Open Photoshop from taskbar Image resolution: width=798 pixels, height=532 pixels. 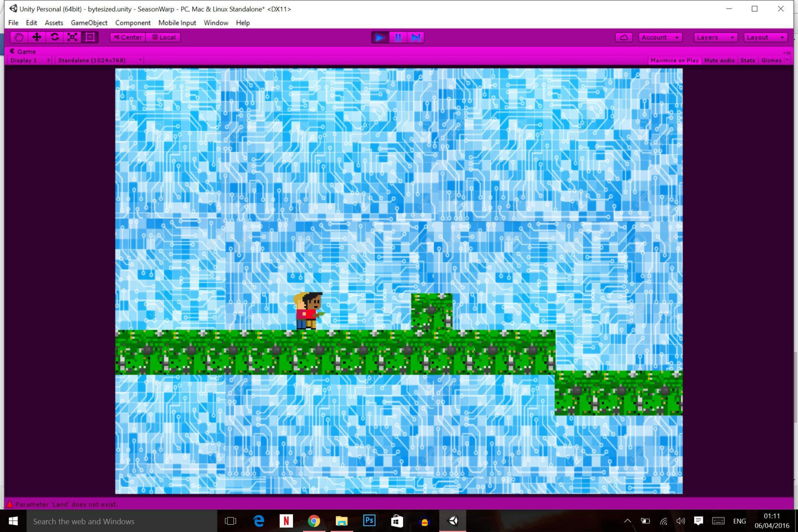click(x=369, y=521)
